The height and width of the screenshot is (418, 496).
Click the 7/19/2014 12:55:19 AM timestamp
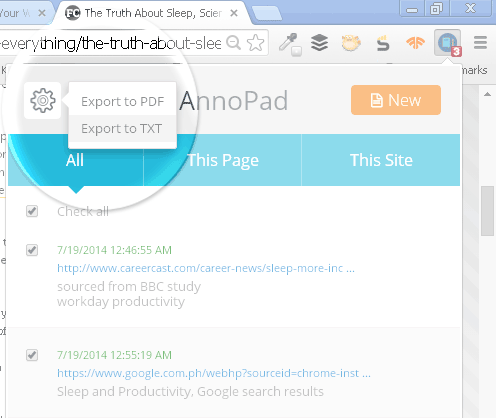114,355
